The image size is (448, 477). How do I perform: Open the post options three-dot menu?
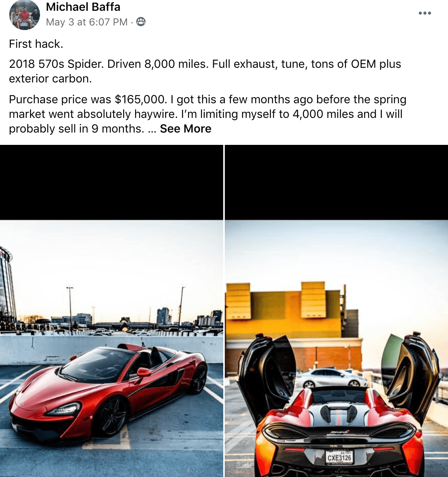pos(425,13)
